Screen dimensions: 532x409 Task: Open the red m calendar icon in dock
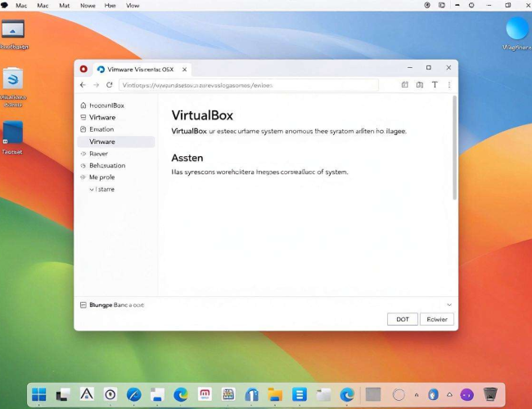(x=205, y=394)
